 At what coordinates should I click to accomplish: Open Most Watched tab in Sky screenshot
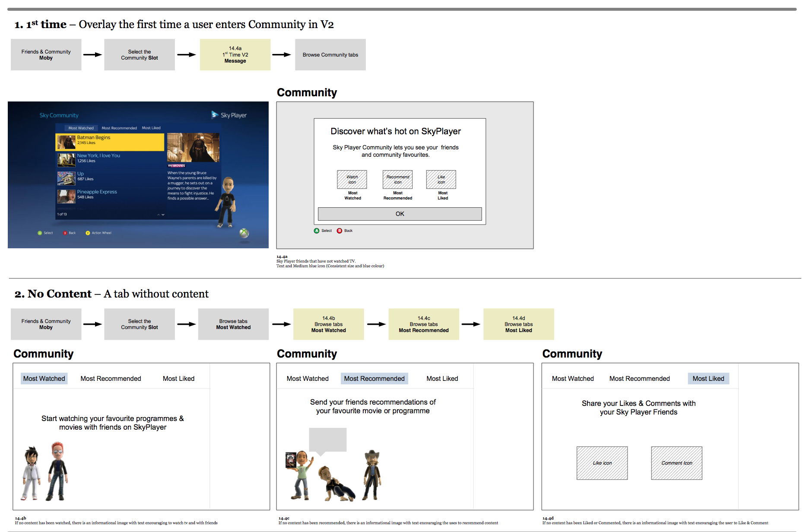click(x=81, y=128)
